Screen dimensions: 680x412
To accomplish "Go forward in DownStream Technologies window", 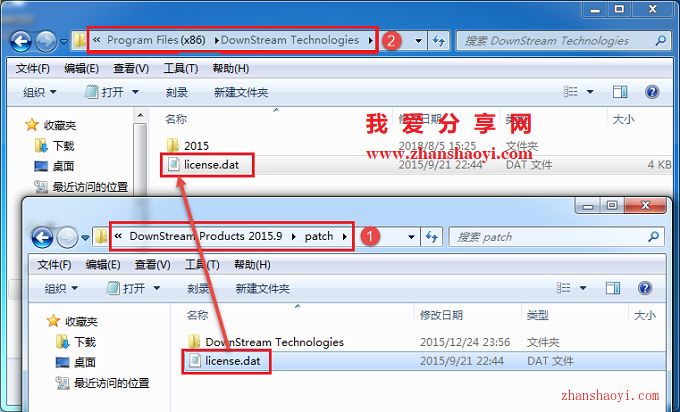I will (x=46, y=41).
